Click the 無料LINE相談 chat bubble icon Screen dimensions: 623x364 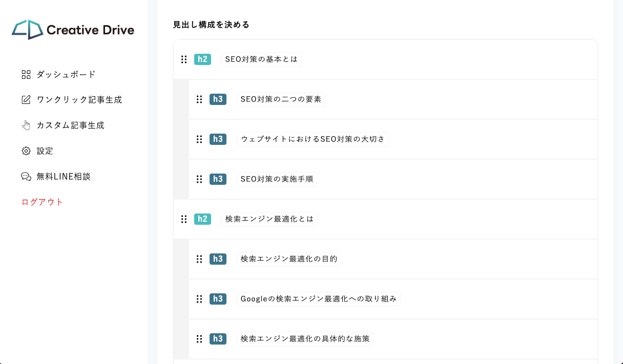pos(26,177)
